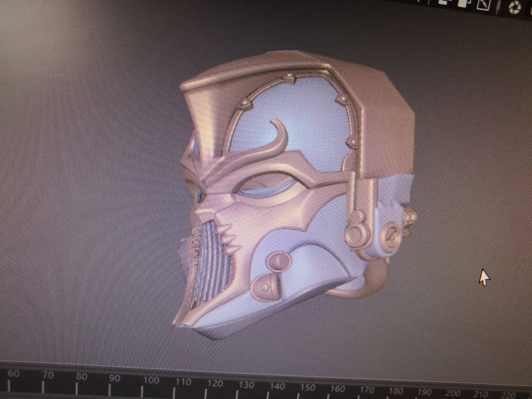Jump to frame 120 on the timeline
This screenshot has height=399, width=532.
tap(214, 384)
